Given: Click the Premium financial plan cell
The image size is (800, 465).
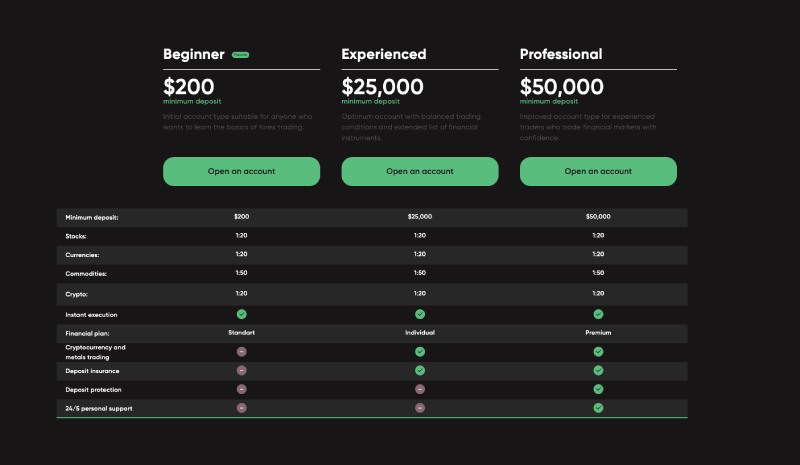Looking at the screenshot, I should [x=598, y=333].
